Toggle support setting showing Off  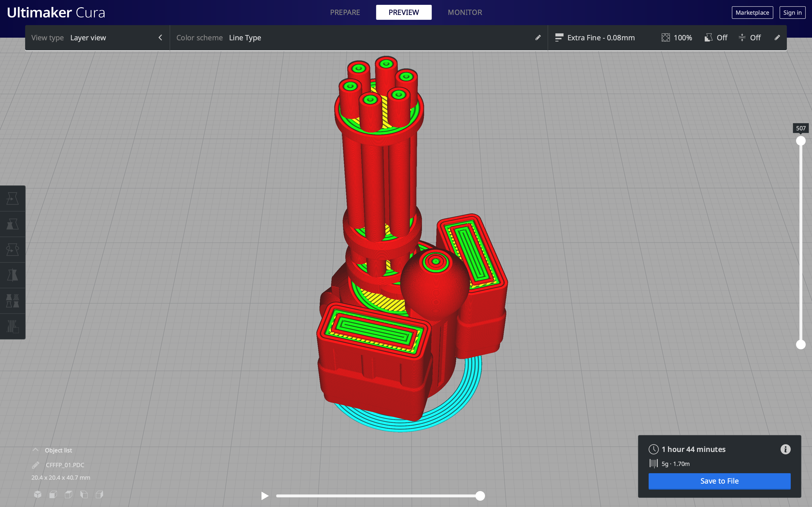point(716,38)
